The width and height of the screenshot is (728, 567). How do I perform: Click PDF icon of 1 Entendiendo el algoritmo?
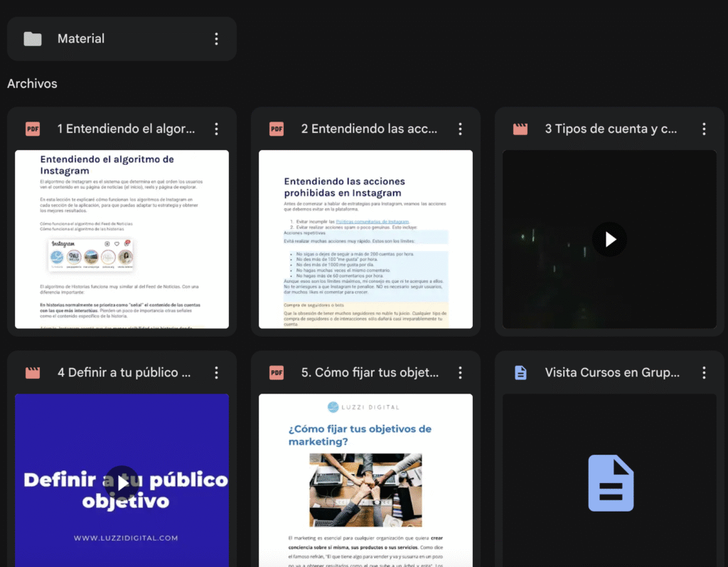tap(33, 129)
